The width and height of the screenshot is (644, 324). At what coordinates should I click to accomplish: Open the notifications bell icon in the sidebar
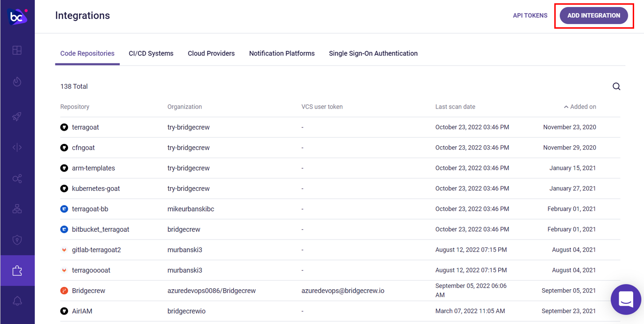click(17, 301)
